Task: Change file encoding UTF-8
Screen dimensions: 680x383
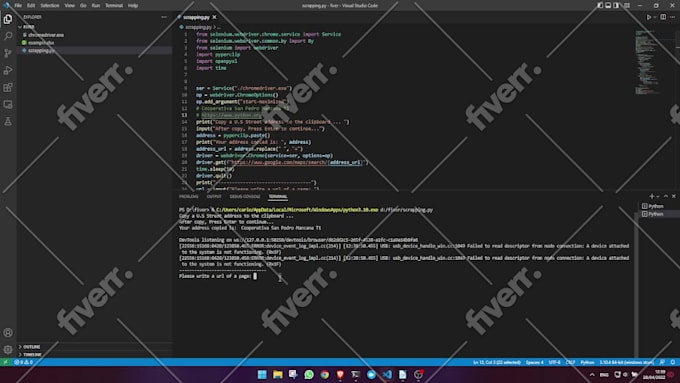Action: point(555,362)
